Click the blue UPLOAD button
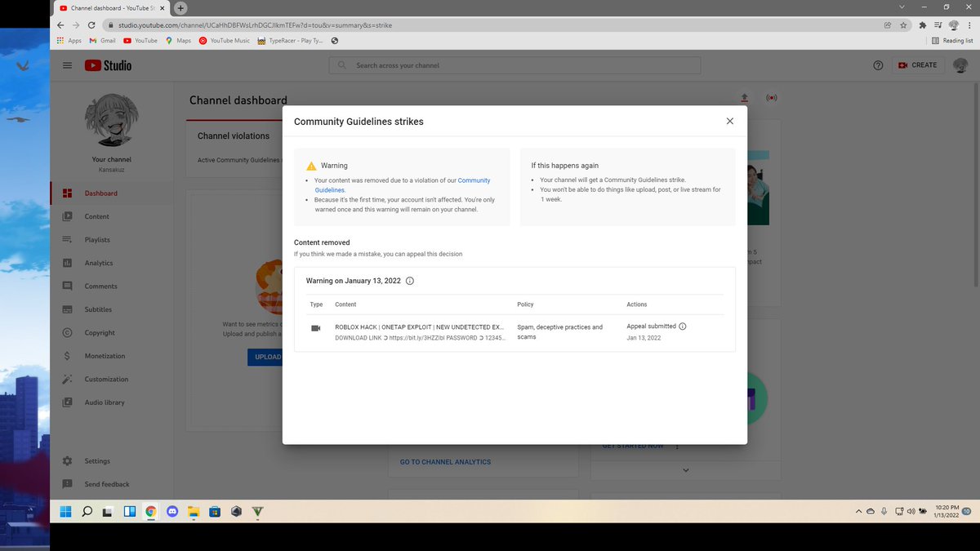 pyautogui.click(x=265, y=357)
